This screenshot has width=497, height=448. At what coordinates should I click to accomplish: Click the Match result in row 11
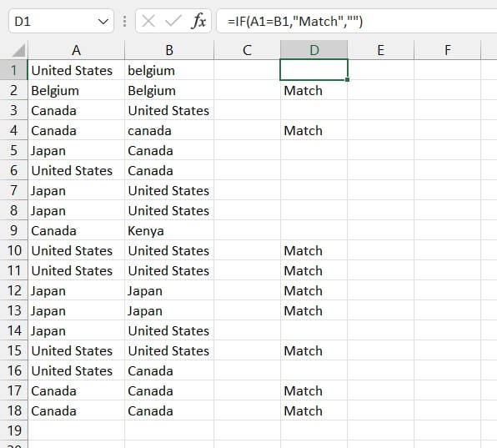click(x=314, y=270)
